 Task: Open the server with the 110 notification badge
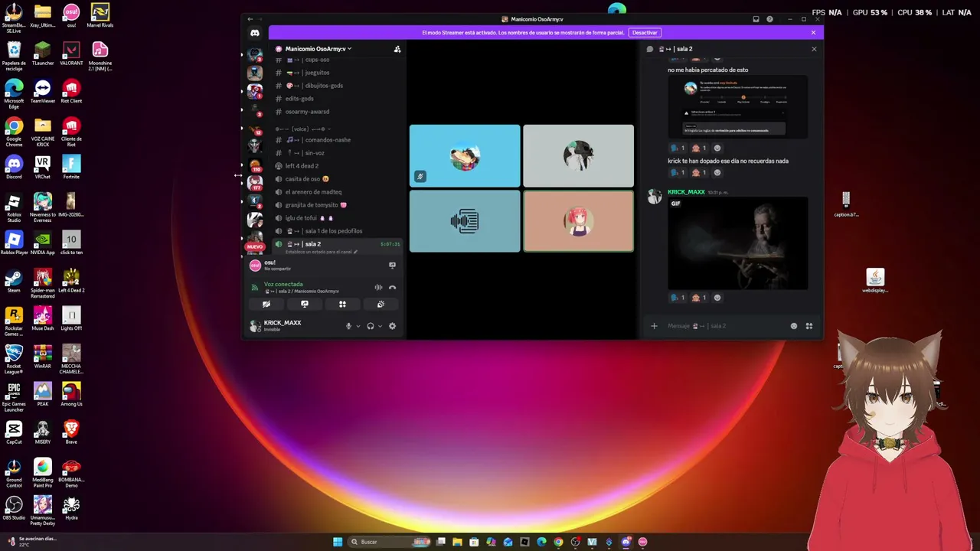point(255,165)
